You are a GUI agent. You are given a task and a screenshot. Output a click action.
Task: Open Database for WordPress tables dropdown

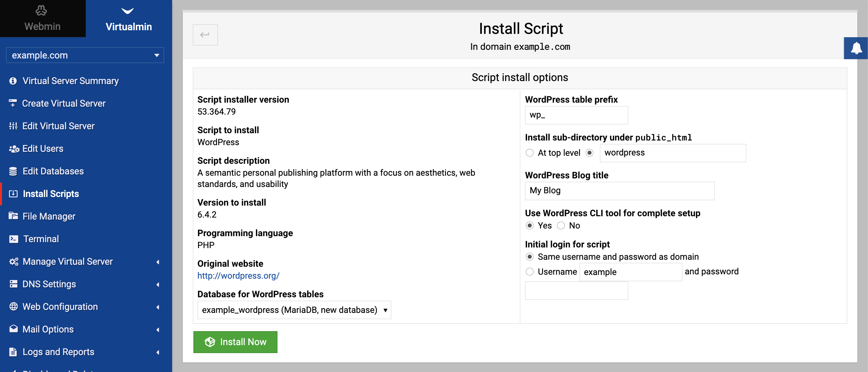coord(294,310)
